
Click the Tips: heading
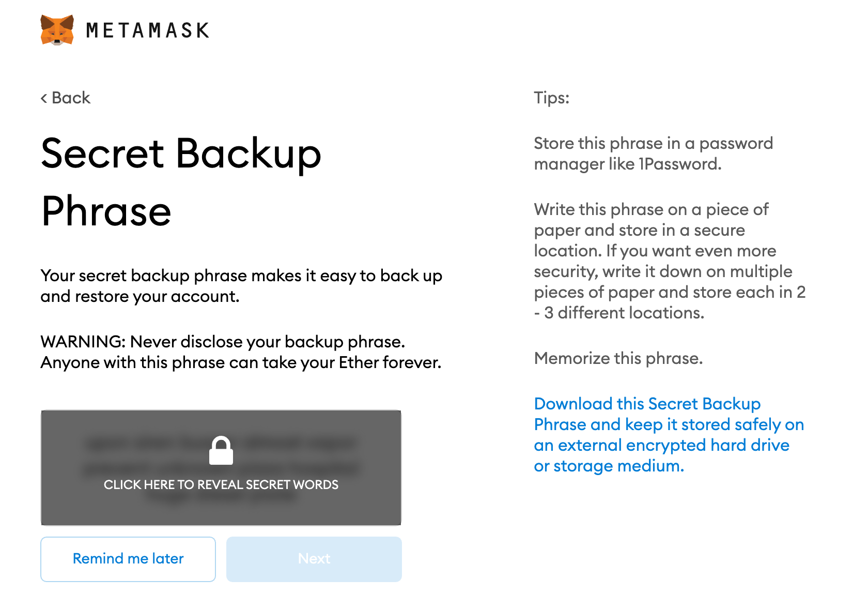pyautogui.click(x=551, y=98)
